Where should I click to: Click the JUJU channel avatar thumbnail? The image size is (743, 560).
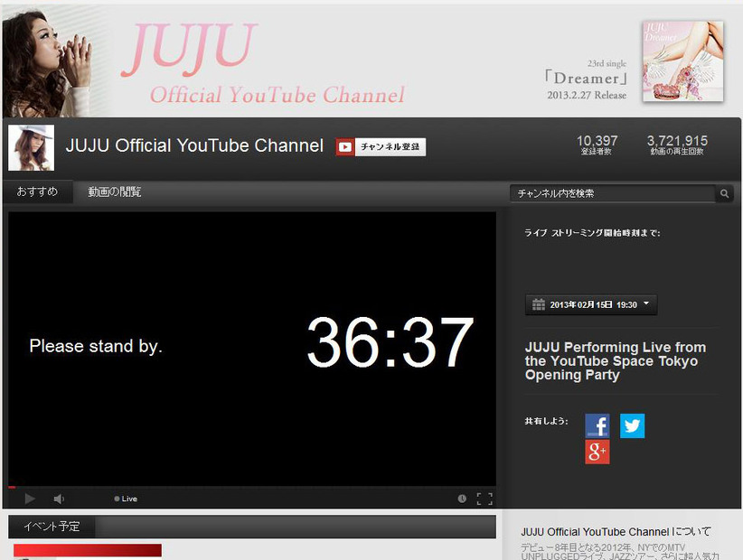[32, 148]
